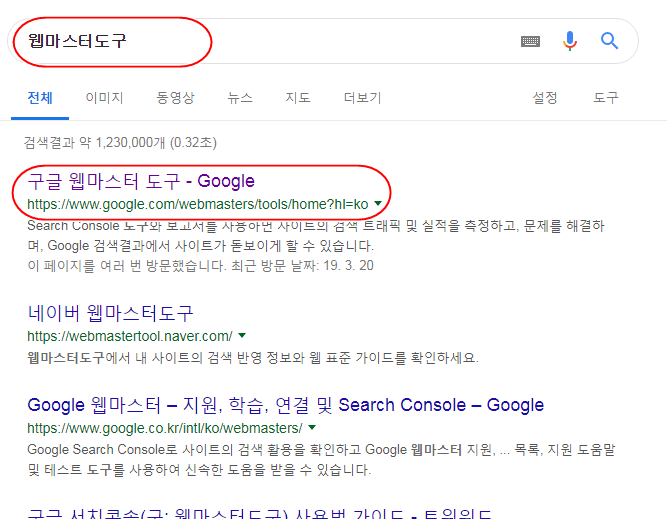
Task: Open the 구글 웹마스터 도구 - Google result
Action: (141, 182)
